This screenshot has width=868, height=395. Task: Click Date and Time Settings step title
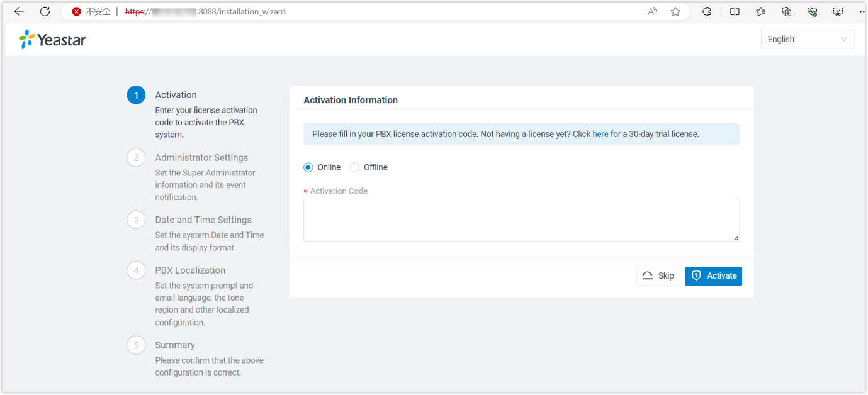[x=203, y=220]
